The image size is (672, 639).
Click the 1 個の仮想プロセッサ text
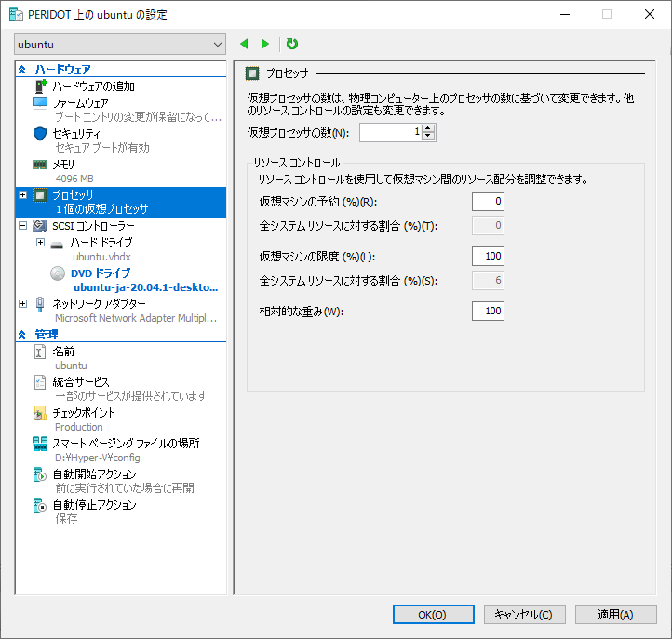[x=102, y=209]
